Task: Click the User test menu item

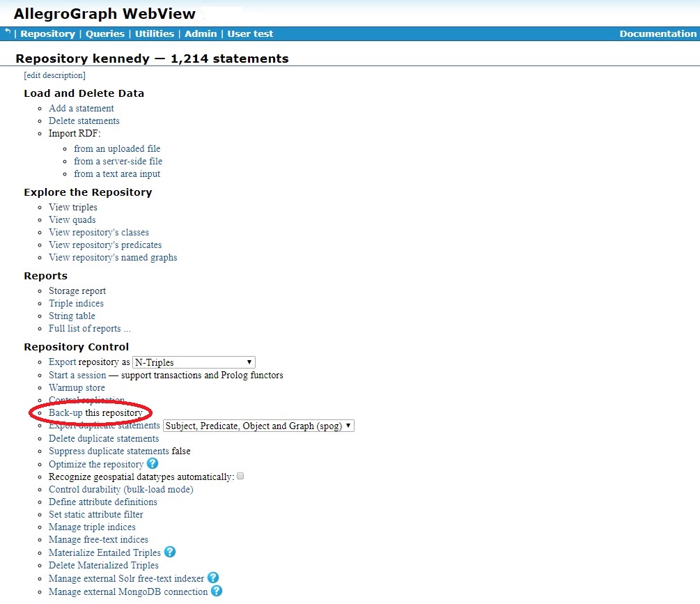Action: click(250, 33)
